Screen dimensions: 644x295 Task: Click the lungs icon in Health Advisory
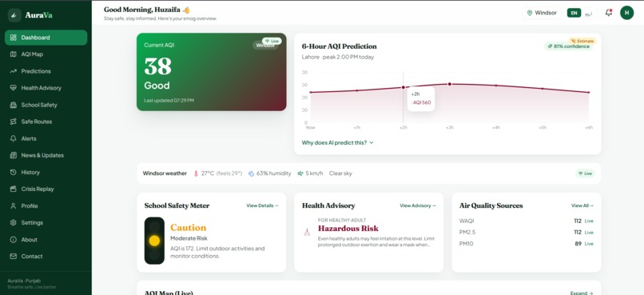coord(307,232)
